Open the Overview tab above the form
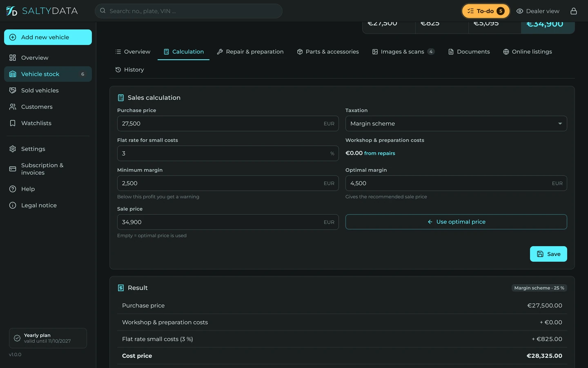 tap(133, 52)
